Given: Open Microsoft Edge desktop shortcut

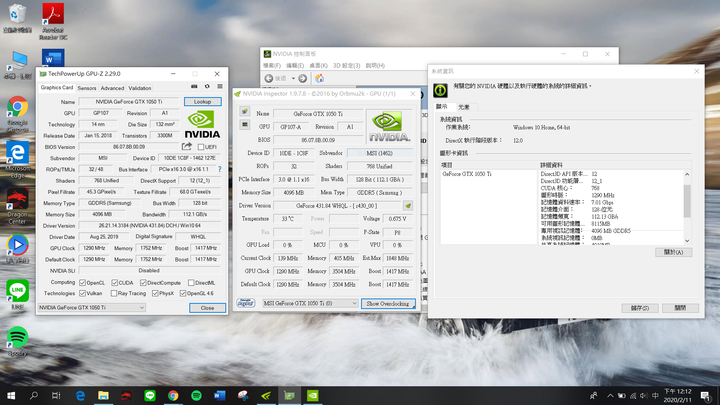Looking at the screenshot, I should point(17,159).
